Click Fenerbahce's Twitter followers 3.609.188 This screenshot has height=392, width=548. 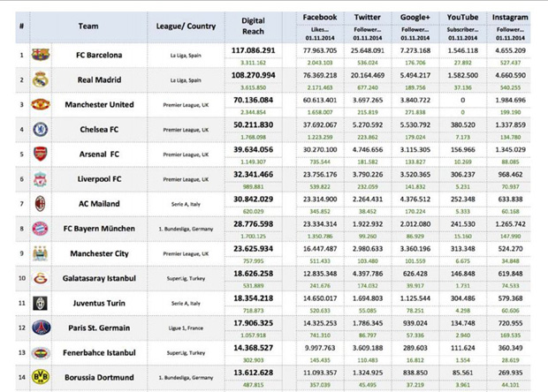click(368, 348)
